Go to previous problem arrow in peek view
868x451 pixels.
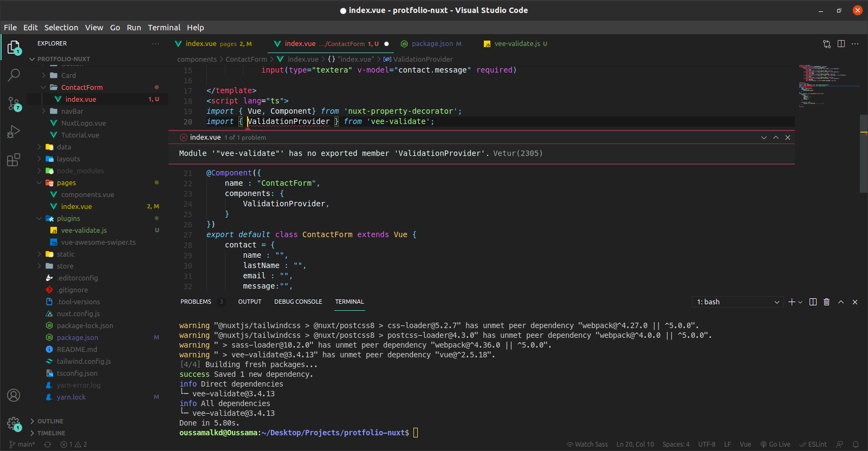click(x=776, y=138)
